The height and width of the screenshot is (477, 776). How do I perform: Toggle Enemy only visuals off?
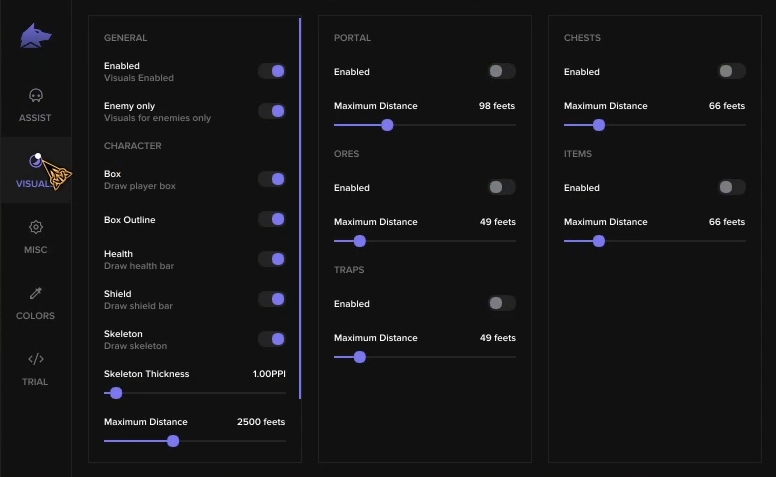click(x=272, y=111)
